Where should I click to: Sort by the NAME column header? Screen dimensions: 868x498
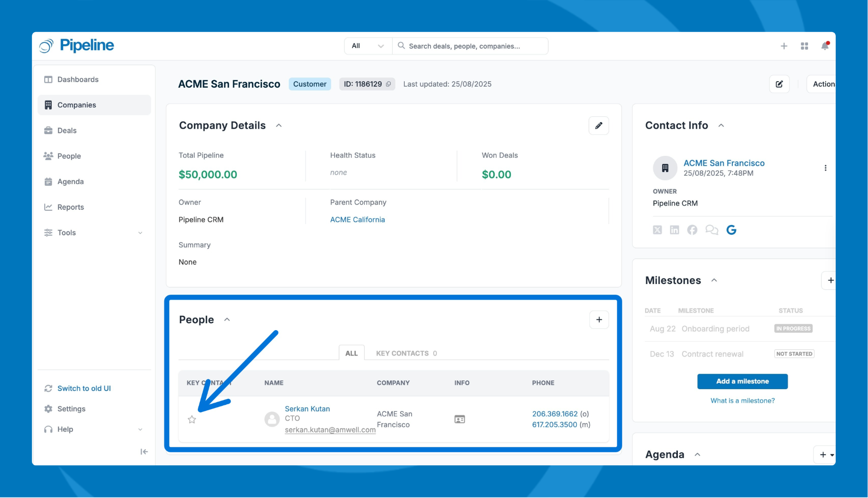point(274,383)
